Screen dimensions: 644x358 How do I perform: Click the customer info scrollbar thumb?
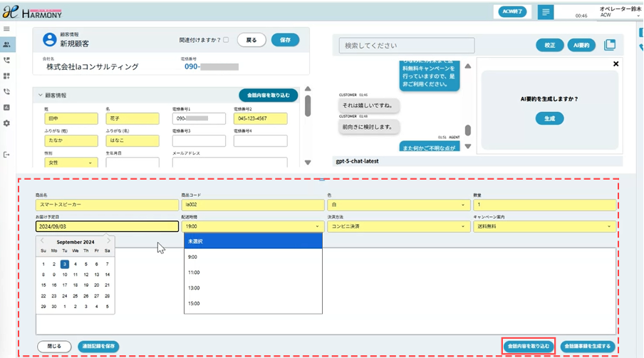click(x=308, y=106)
